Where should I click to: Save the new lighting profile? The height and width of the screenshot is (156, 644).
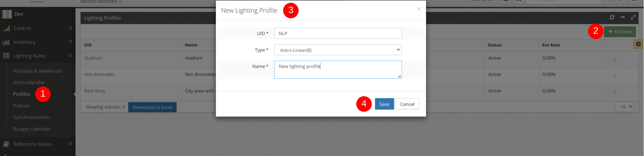(x=384, y=104)
